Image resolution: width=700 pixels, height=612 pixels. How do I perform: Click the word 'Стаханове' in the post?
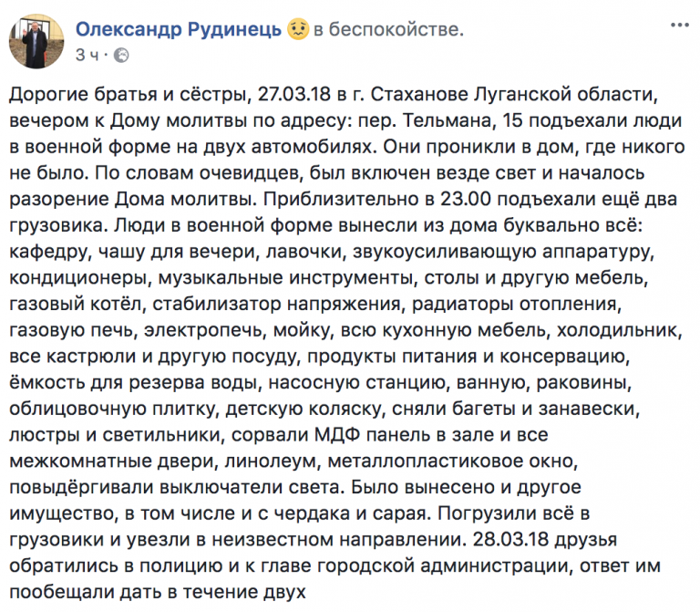[x=419, y=94]
